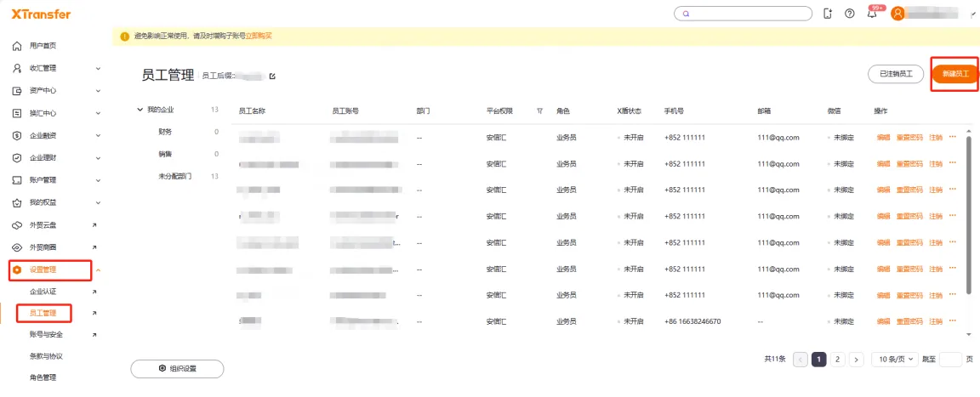Click the mobile app download icon in header
Viewport: 980px width, 397px height.
(x=828, y=14)
